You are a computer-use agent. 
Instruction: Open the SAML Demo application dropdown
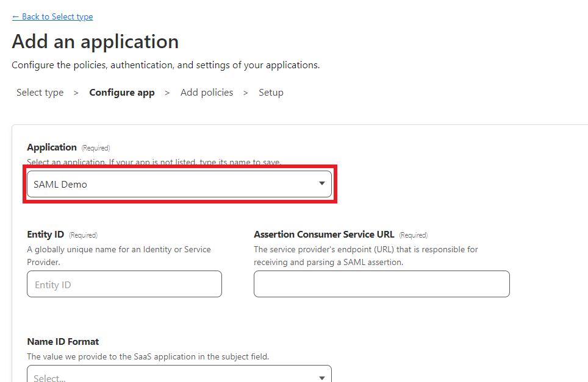click(179, 183)
